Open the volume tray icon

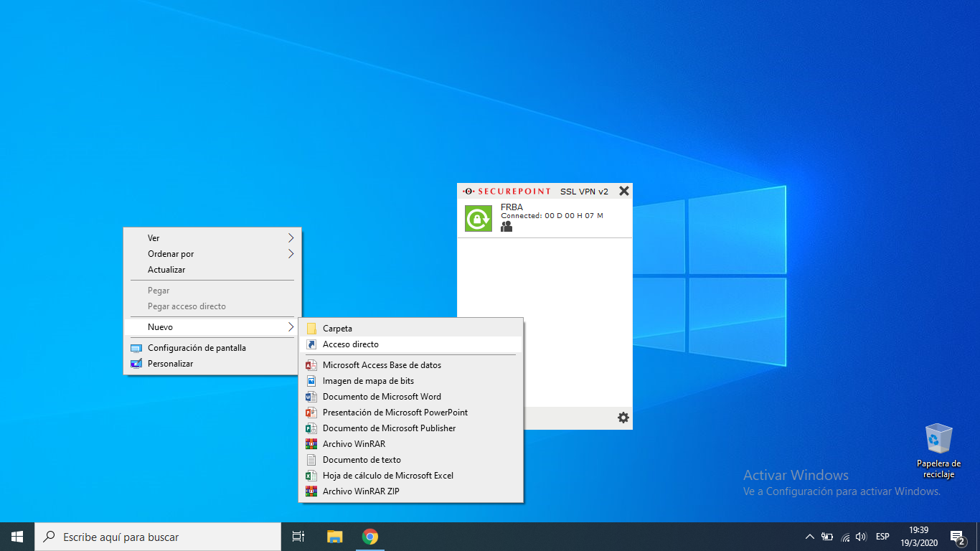861,537
